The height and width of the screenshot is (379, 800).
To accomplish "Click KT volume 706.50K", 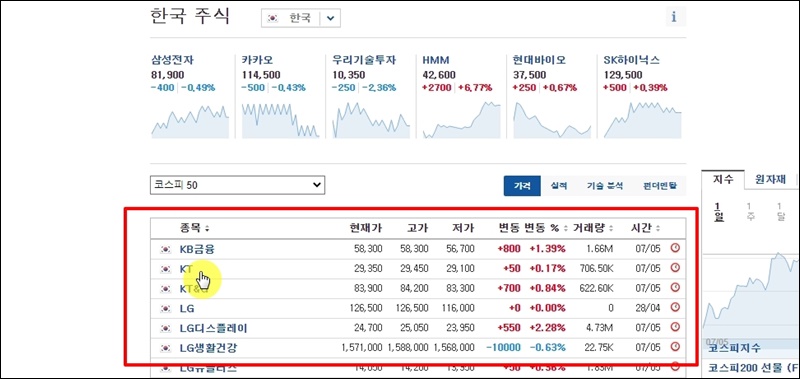I will 595,268.
